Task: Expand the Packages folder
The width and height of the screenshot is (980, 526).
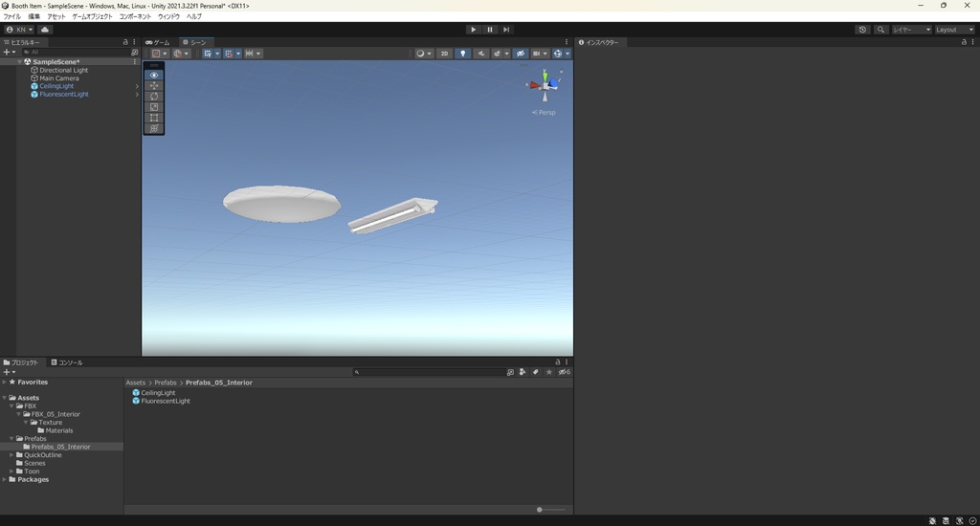Action: [x=5, y=479]
